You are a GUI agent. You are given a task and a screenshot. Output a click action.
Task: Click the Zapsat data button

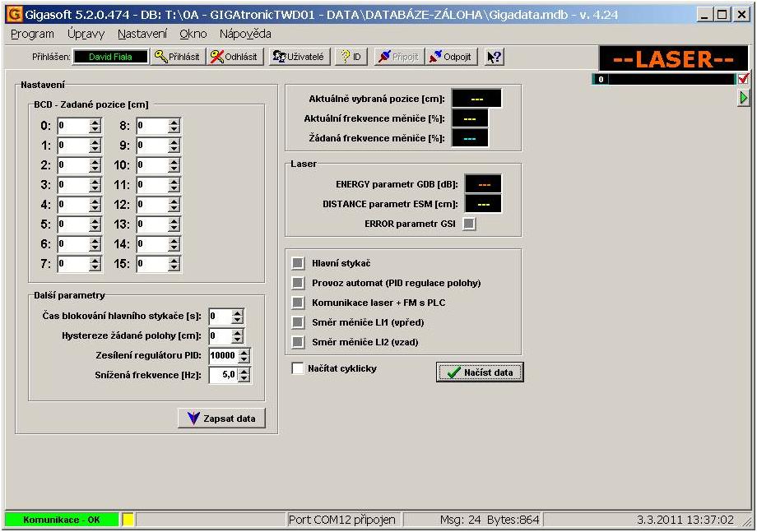pyautogui.click(x=221, y=418)
